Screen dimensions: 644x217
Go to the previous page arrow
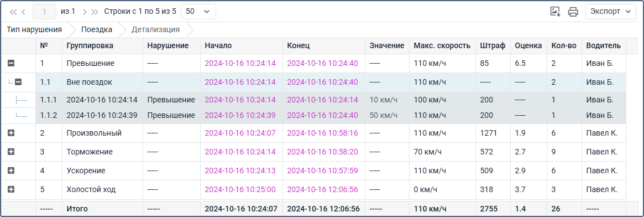coord(23,12)
